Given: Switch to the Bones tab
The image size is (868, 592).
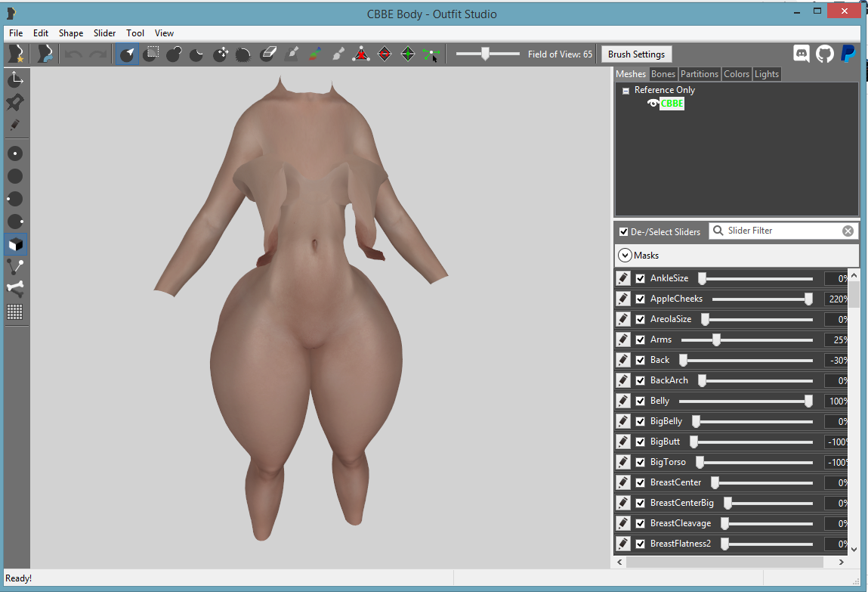Looking at the screenshot, I should [663, 74].
